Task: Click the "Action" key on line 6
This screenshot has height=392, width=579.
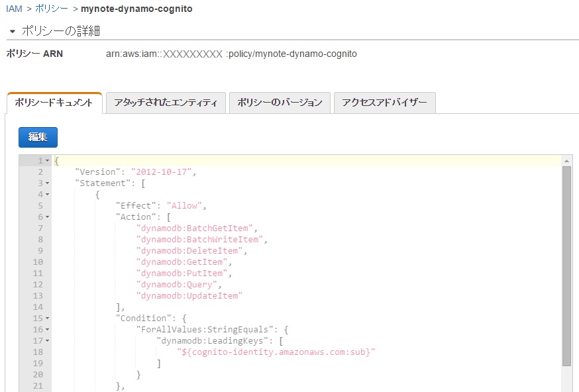Action: click(x=136, y=217)
